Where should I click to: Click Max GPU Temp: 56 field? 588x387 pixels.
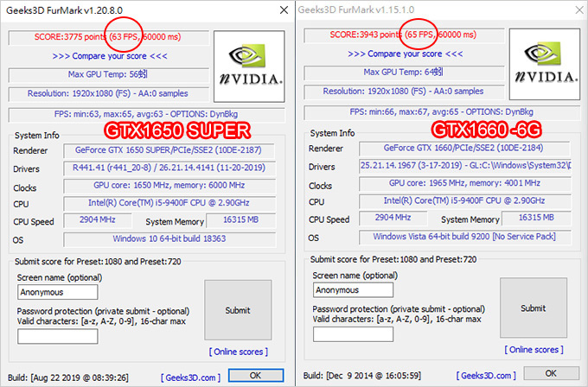point(109,74)
